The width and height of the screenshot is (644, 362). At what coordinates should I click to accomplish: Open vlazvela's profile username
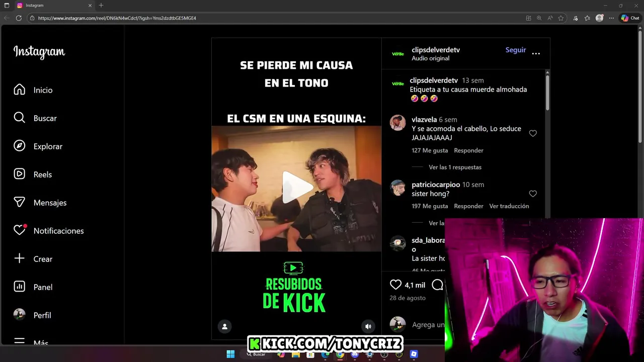point(424,120)
